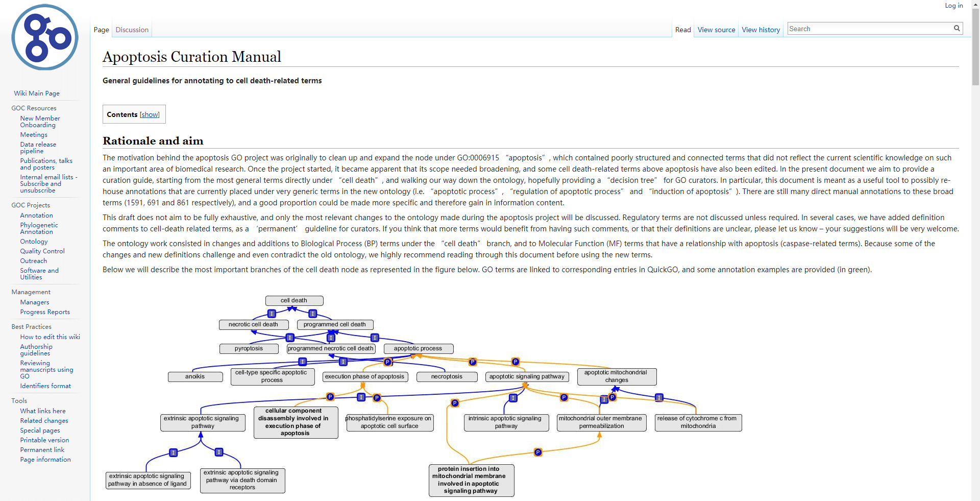Screen dimensions: 980x501
Task: Click the search magnifier icon
Action: (x=957, y=29)
